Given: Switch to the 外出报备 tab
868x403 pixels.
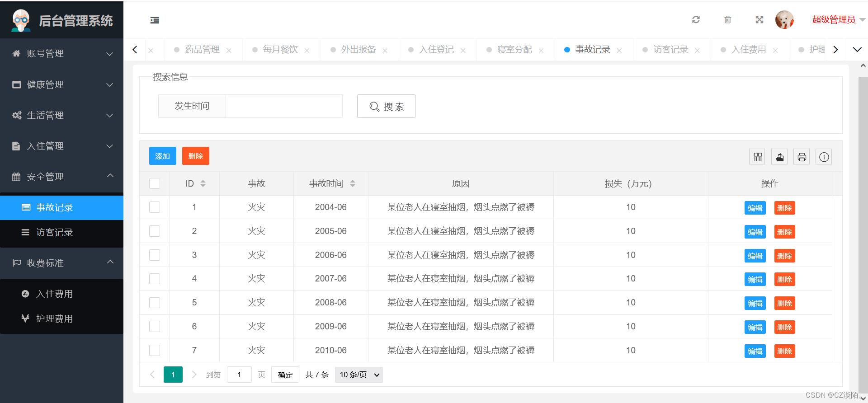Looking at the screenshot, I should (x=359, y=49).
